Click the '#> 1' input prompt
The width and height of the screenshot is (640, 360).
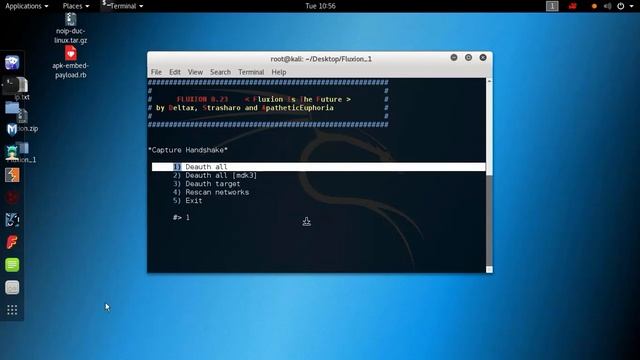(181, 218)
